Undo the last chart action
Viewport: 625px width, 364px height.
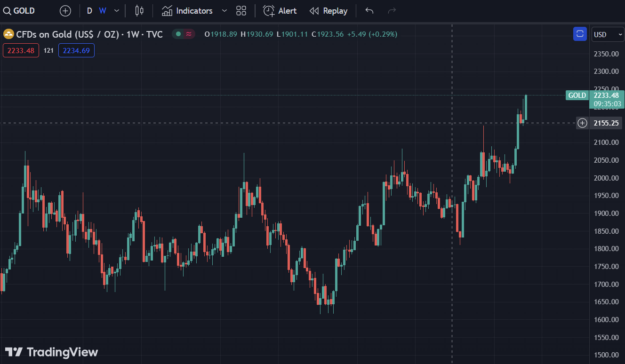click(369, 11)
